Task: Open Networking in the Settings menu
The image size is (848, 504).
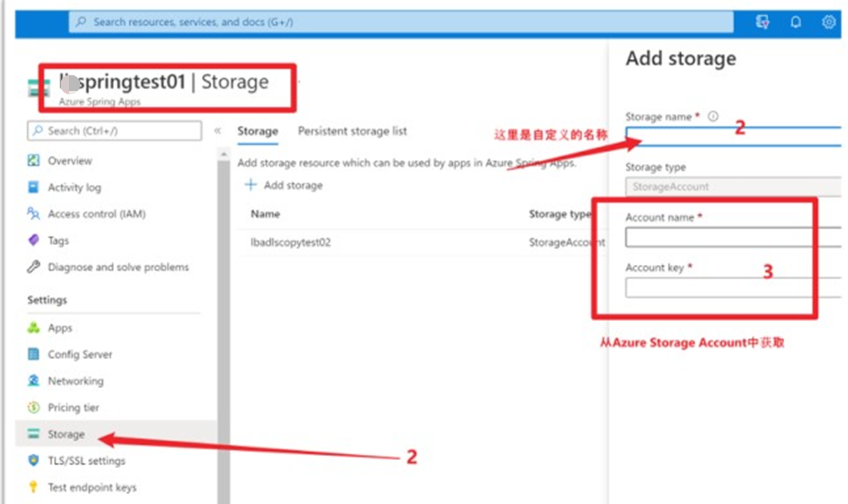Action: coord(75,381)
